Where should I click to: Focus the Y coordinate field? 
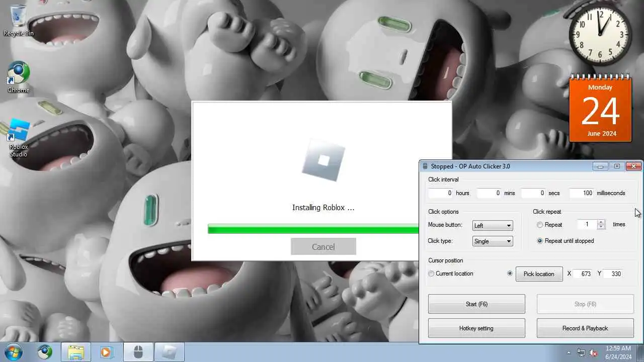click(613, 274)
